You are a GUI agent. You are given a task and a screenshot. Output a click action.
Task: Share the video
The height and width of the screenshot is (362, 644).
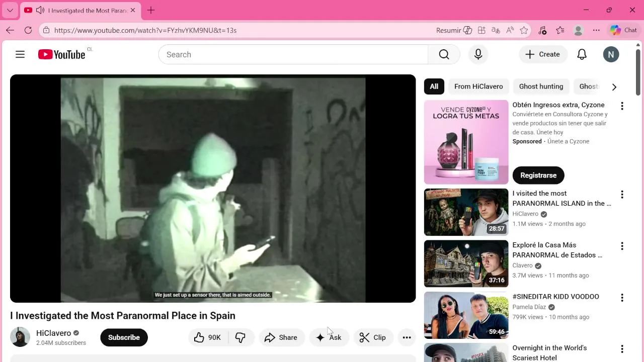[281, 337]
